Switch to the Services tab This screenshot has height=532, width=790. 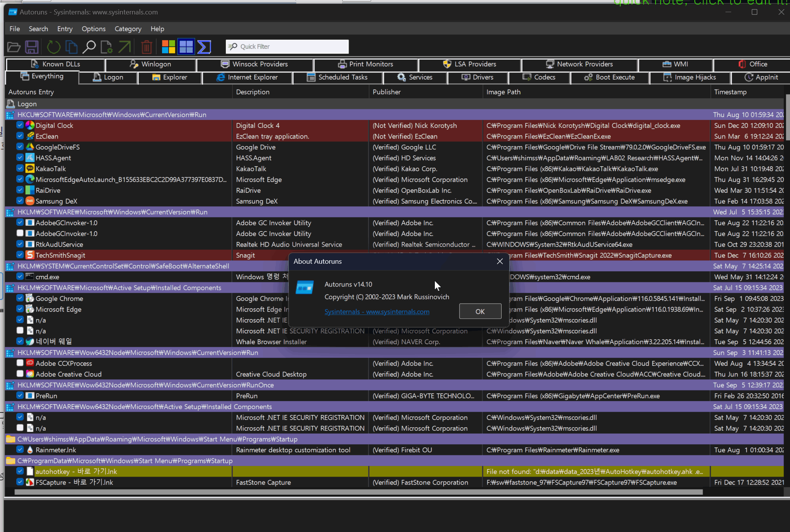click(415, 77)
